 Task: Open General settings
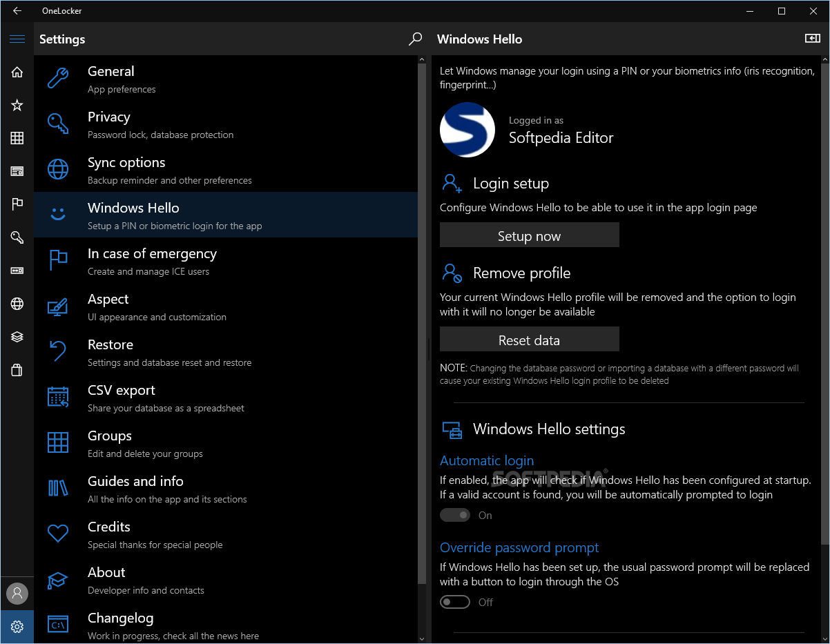(226, 78)
